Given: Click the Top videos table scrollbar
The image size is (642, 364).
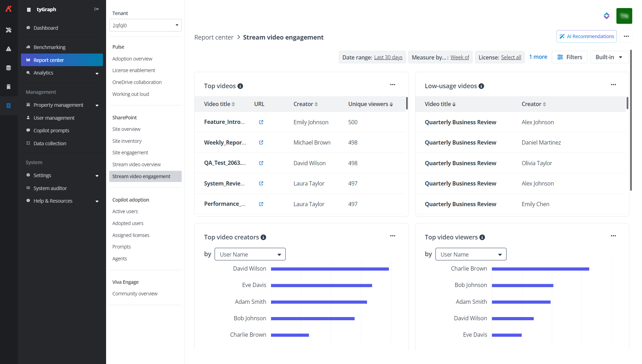Looking at the screenshot, I should (x=407, y=104).
